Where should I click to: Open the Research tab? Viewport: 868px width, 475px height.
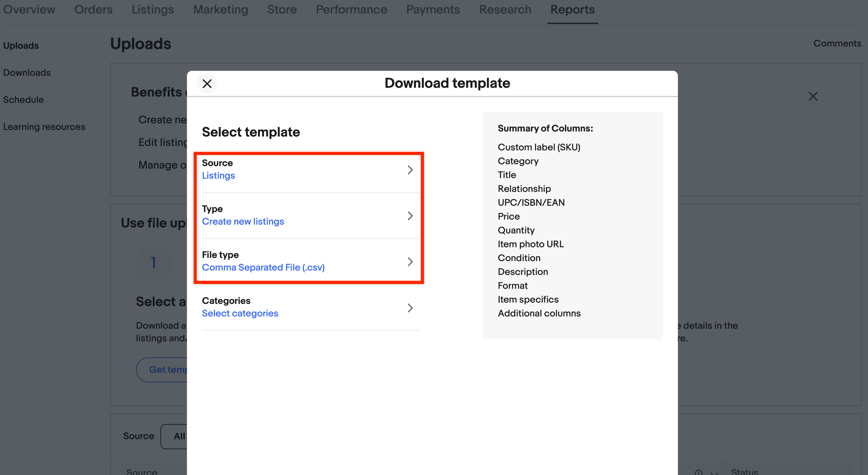point(505,9)
